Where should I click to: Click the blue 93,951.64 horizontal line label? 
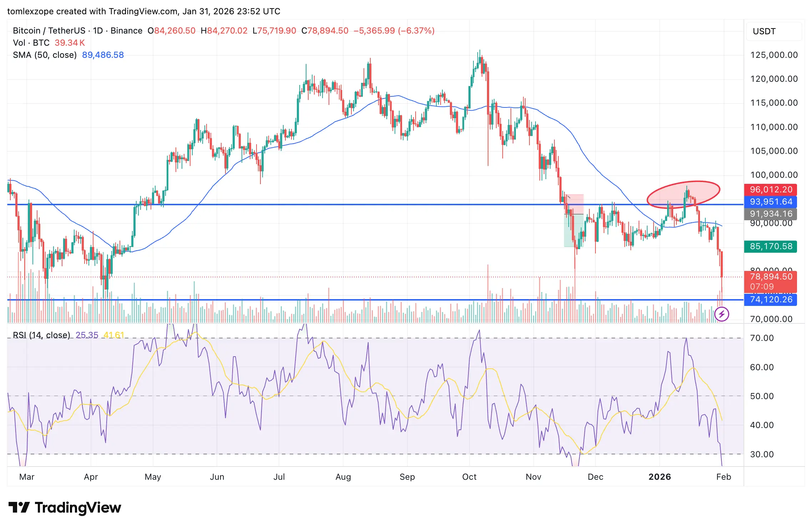coord(770,202)
